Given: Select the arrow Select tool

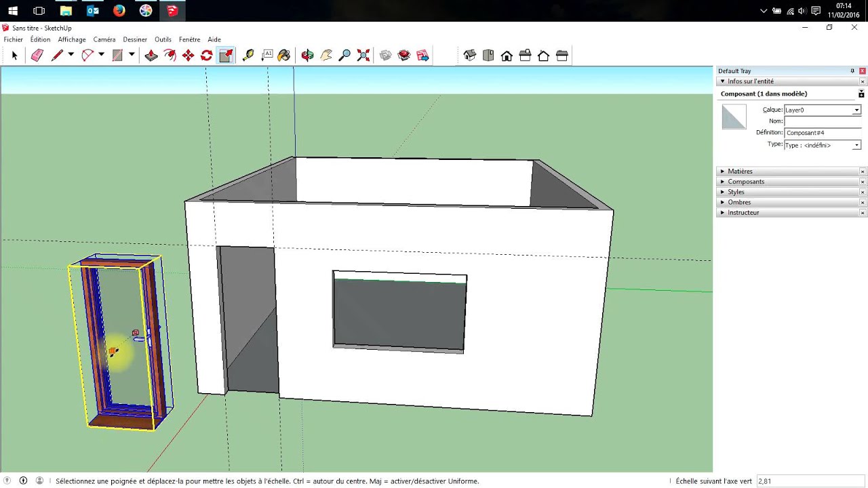Looking at the screenshot, I should tap(14, 56).
